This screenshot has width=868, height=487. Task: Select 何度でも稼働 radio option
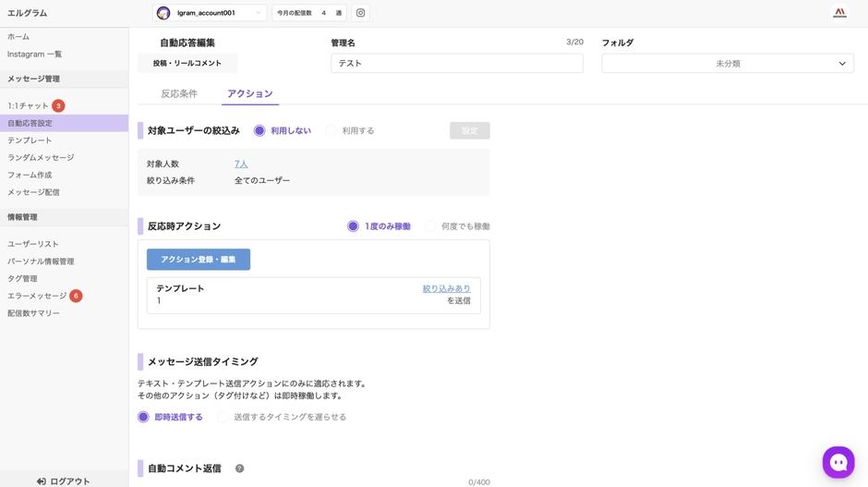pos(430,226)
